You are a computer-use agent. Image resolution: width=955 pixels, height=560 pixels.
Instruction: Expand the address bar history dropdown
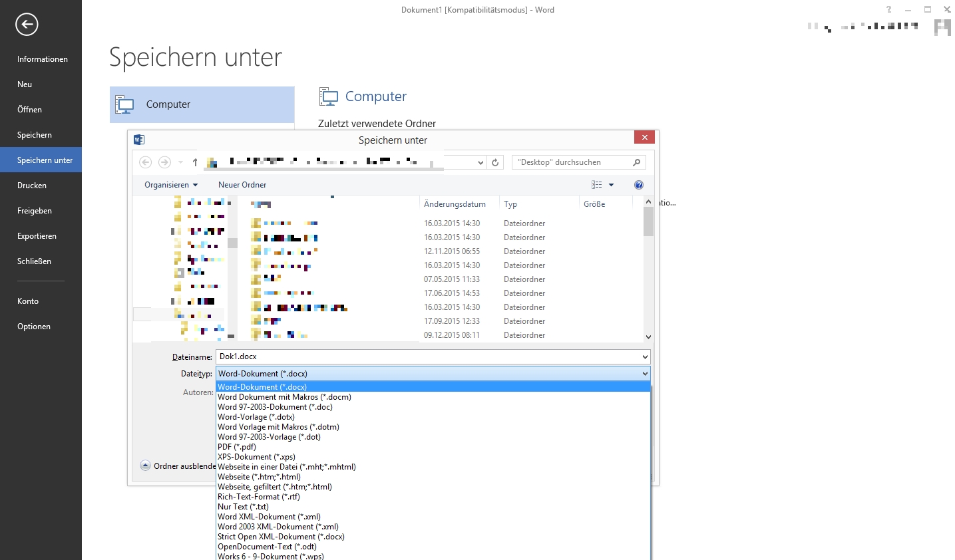pyautogui.click(x=480, y=162)
